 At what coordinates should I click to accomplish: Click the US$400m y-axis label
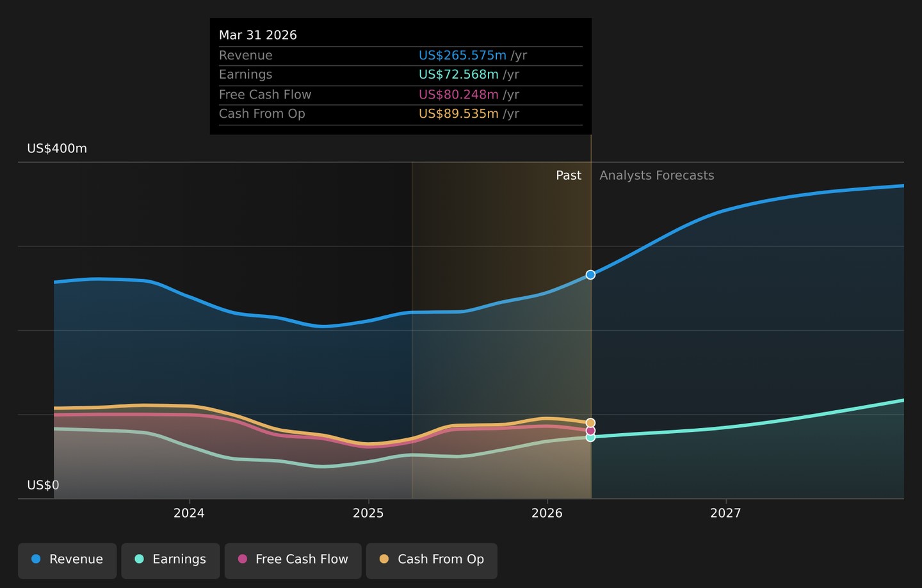point(57,148)
